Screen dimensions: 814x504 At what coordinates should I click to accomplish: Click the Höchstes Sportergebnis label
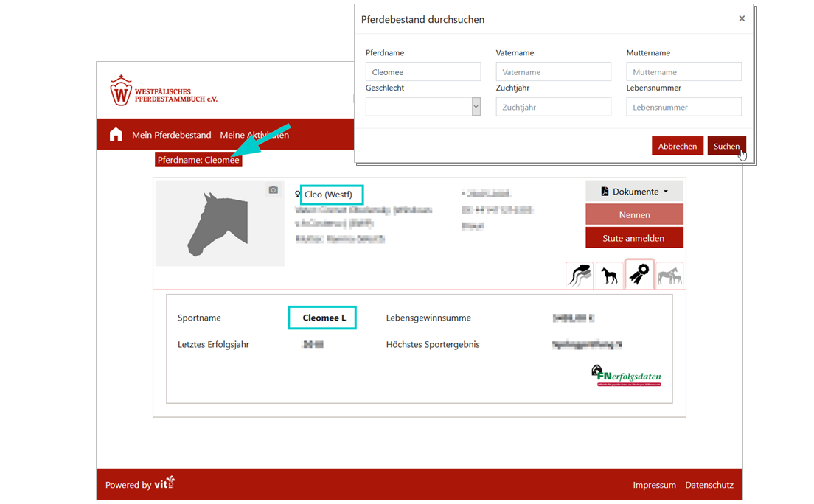coord(433,344)
